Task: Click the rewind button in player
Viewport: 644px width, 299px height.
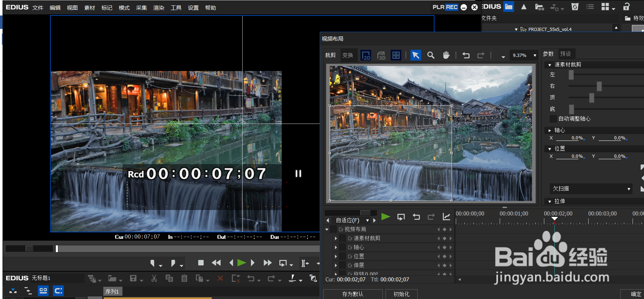Action: 216,263
